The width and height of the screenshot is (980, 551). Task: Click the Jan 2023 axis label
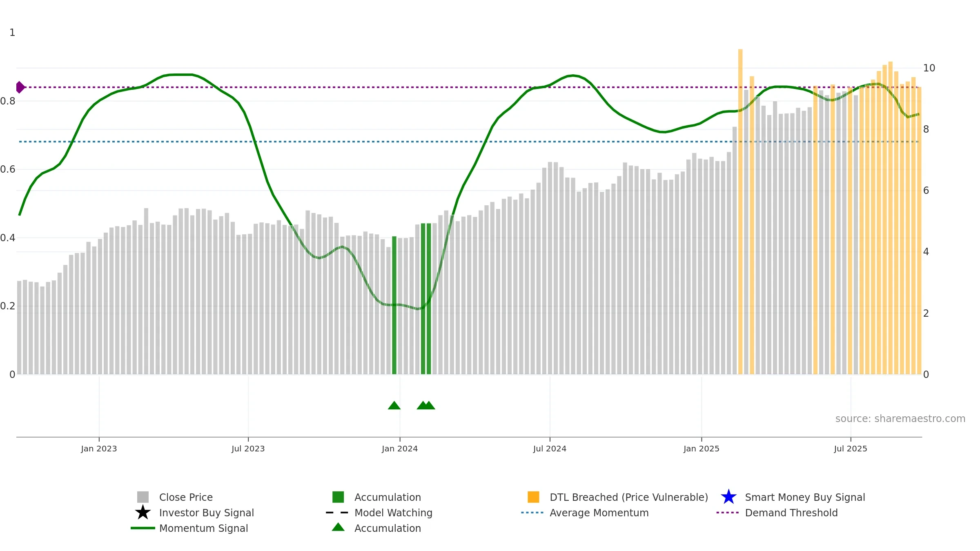pyautogui.click(x=99, y=449)
